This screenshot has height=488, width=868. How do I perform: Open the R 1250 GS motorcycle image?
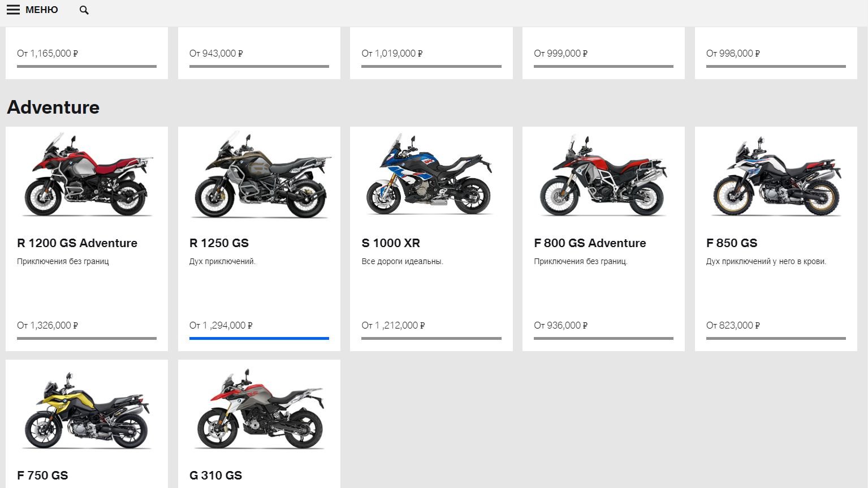pyautogui.click(x=260, y=175)
